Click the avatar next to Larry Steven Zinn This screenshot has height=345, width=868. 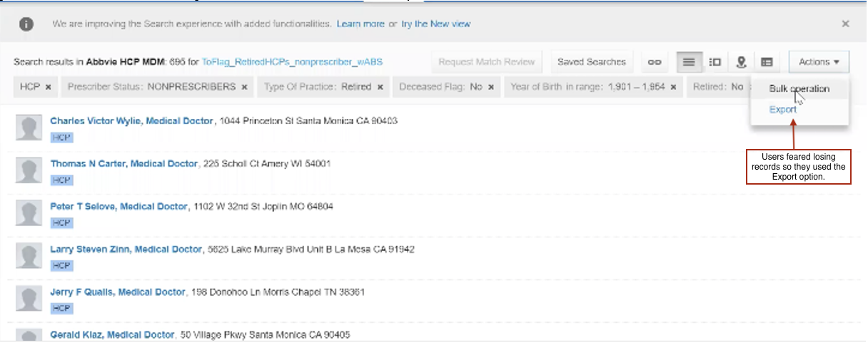[x=29, y=257]
